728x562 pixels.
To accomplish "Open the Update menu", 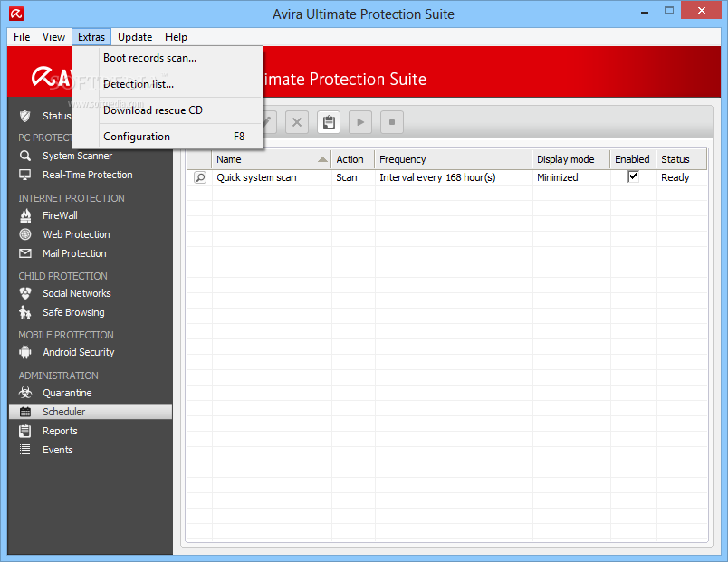I will click(135, 37).
